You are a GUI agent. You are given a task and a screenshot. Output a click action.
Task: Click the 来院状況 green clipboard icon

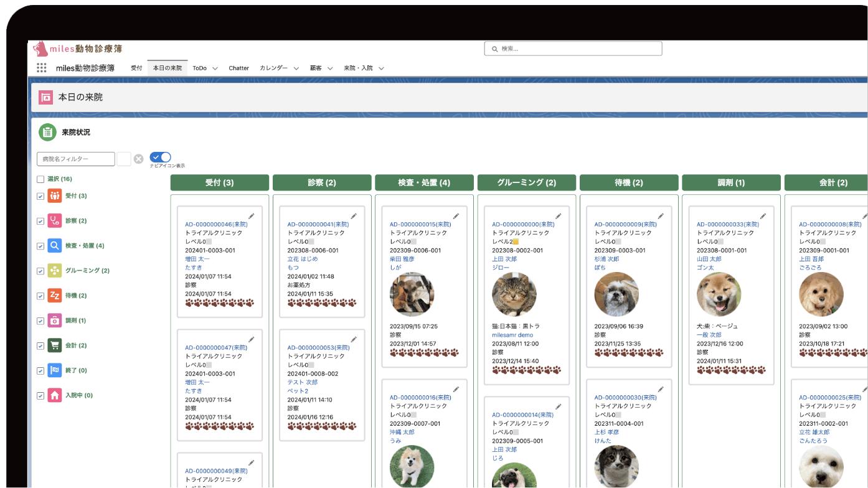[47, 133]
